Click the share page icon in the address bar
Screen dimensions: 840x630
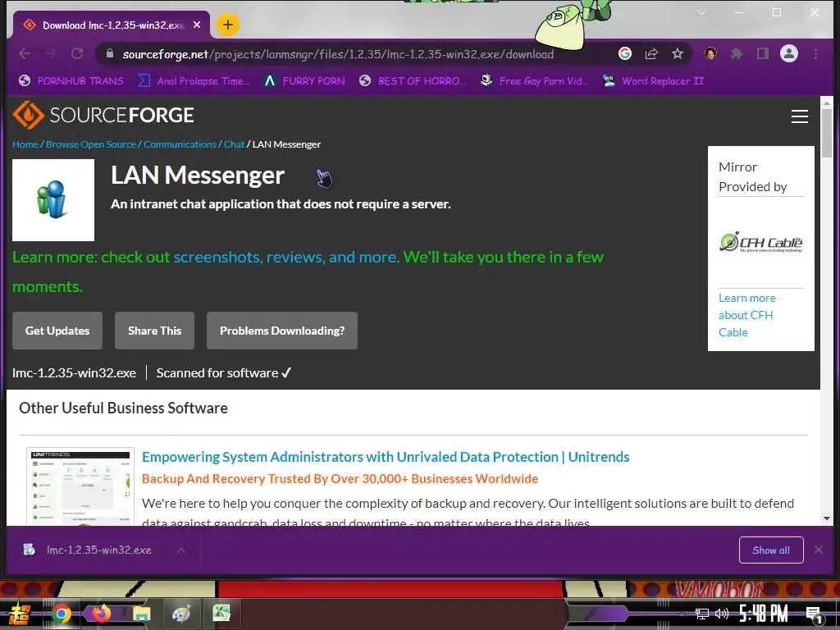click(x=651, y=53)
